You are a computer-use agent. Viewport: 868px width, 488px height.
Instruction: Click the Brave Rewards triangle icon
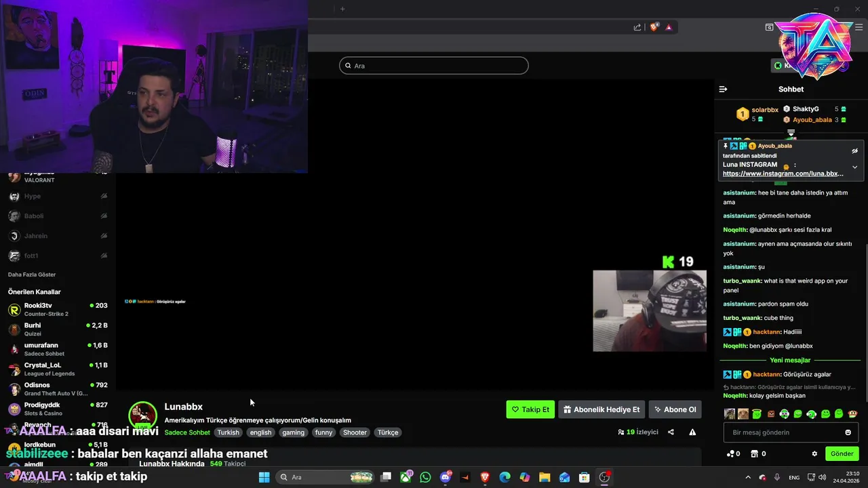pos(669,27)
